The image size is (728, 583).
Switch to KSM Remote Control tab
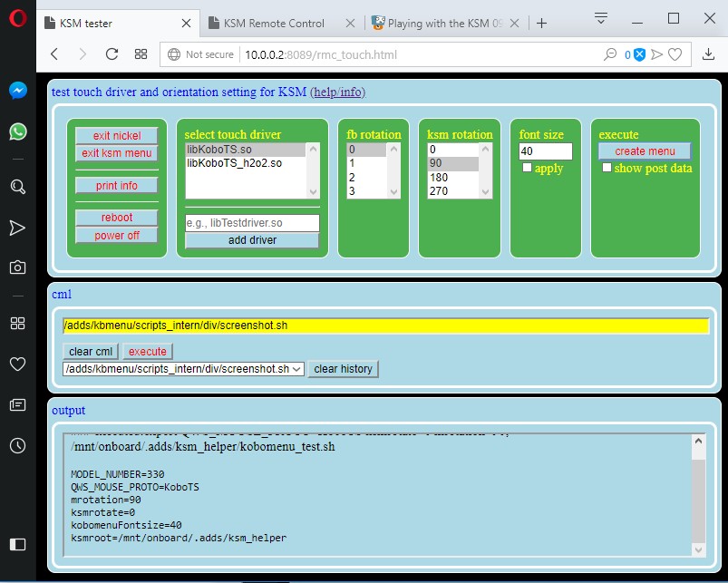tap(282, 24)
